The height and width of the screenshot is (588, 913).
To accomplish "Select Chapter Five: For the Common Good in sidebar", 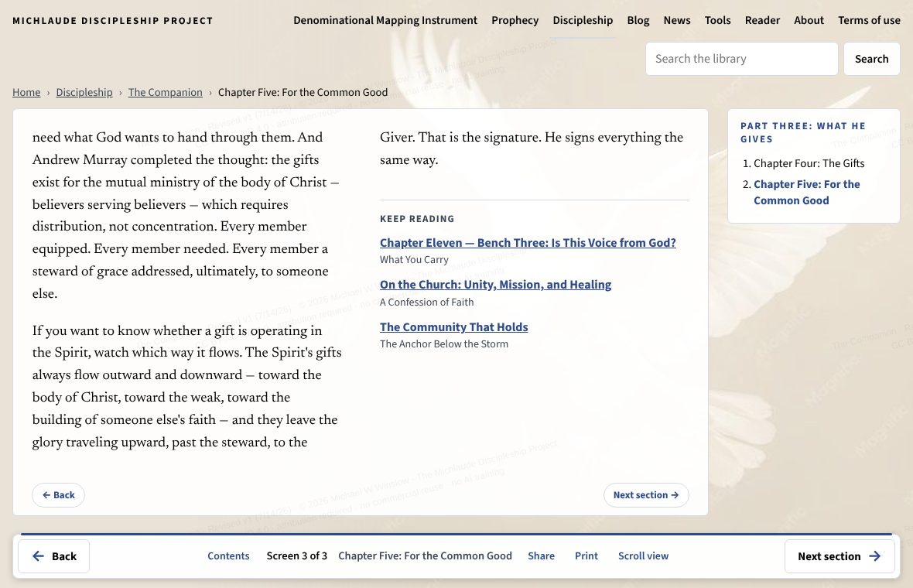I will [x=806, y=192].
